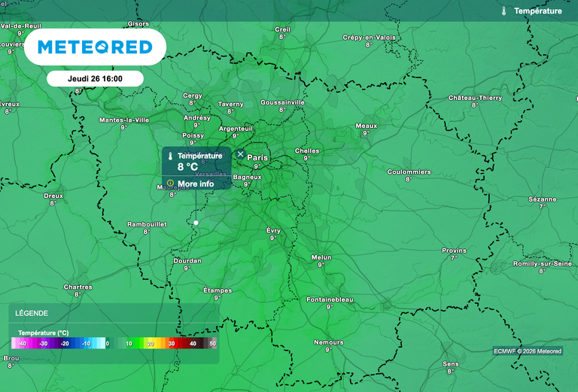Click the ECMWF © 2026 Meteored credit
This screenshot has width=578, height=392.
[528, 351]
